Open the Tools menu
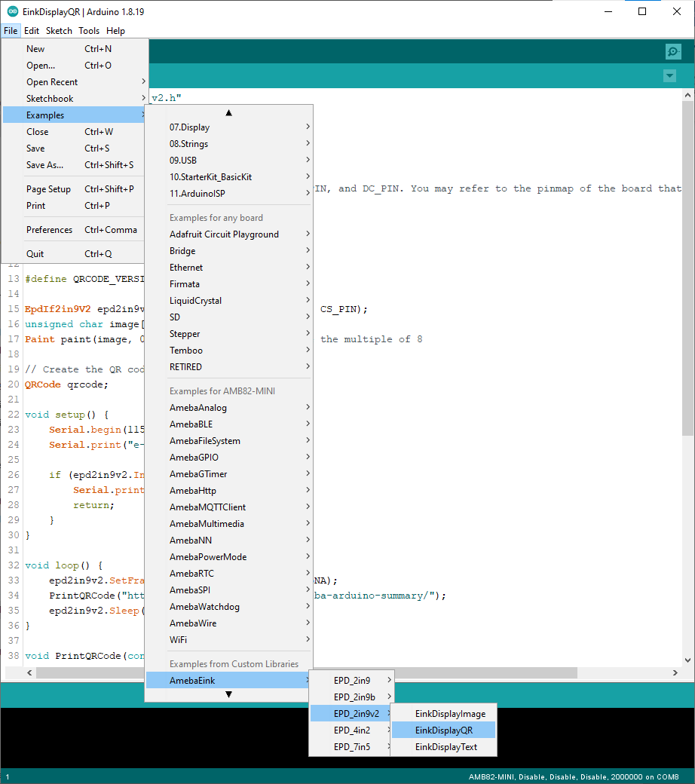The width and height of the screenshot is (695, 784). tap(89, 31)
